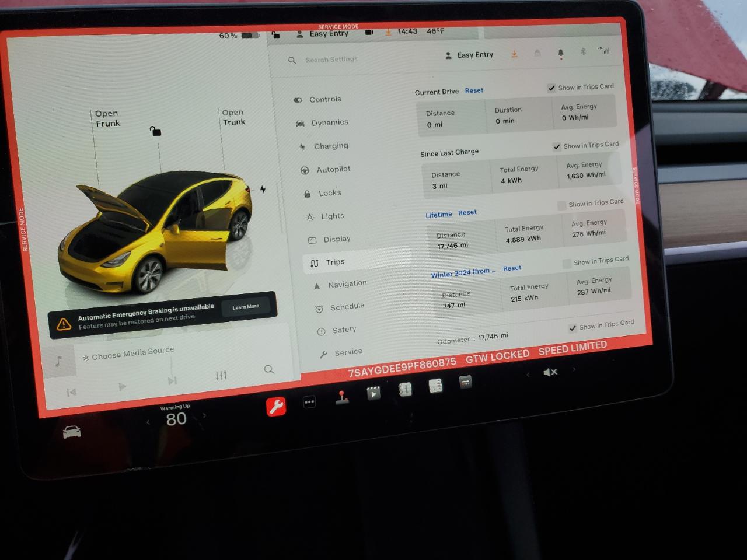747x560 pixels.
Task: Tap the HomeLink garage icon
Action: point(537,54)
